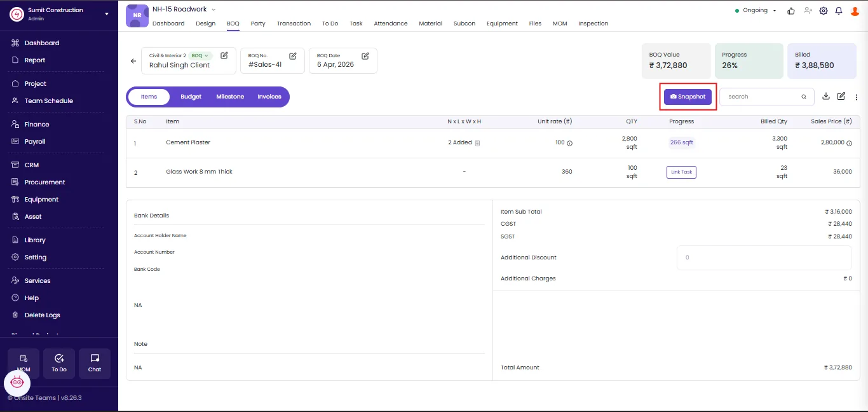The image size is (868, 412).
Task: Click the thumbs-up icon in header
Action: coord(791,11)
